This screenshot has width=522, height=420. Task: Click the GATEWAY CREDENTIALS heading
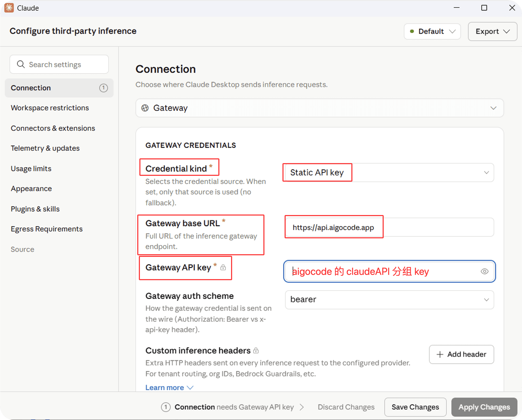[191, 145]
